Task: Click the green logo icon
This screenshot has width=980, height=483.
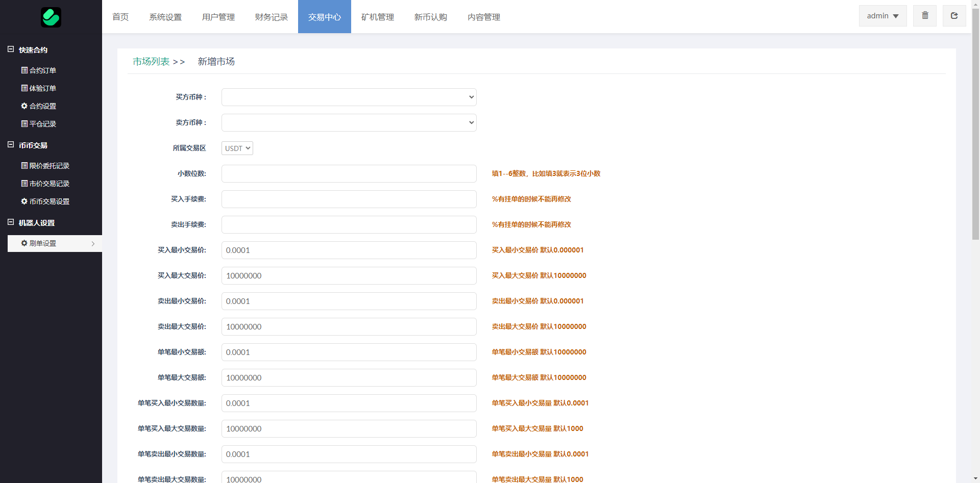Action: pos(51,17)
